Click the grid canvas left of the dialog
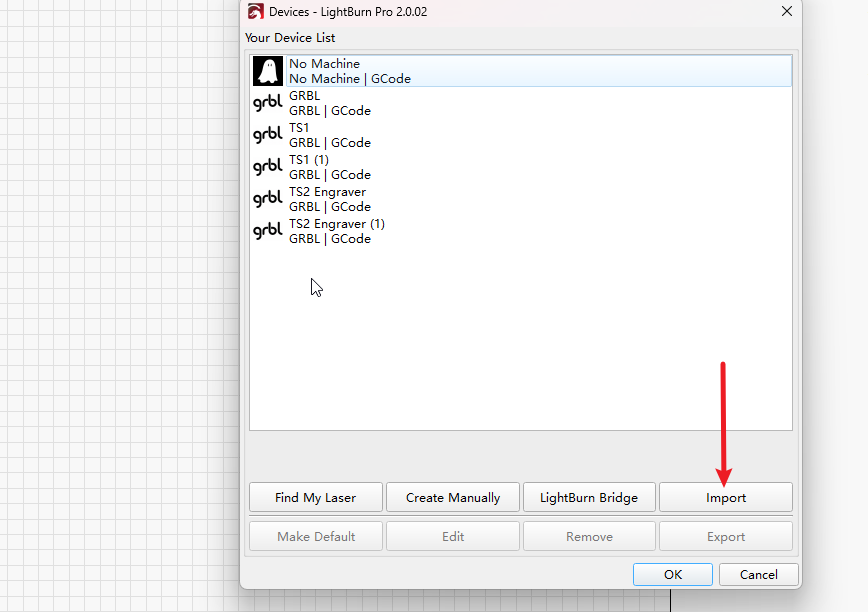The image size is (868, 612). point(120,300)
